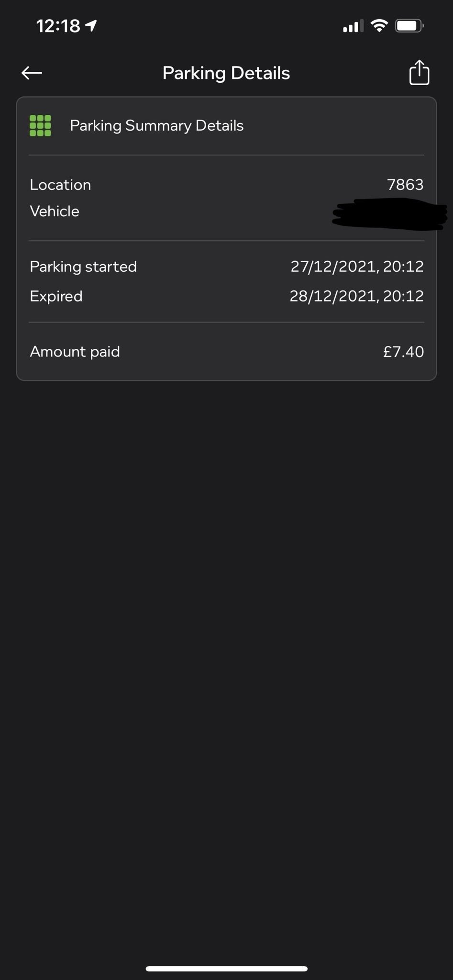Open the share sheet icon
Image resolution: width=453 pixels, height=980 pixels.
click(419, 73)
